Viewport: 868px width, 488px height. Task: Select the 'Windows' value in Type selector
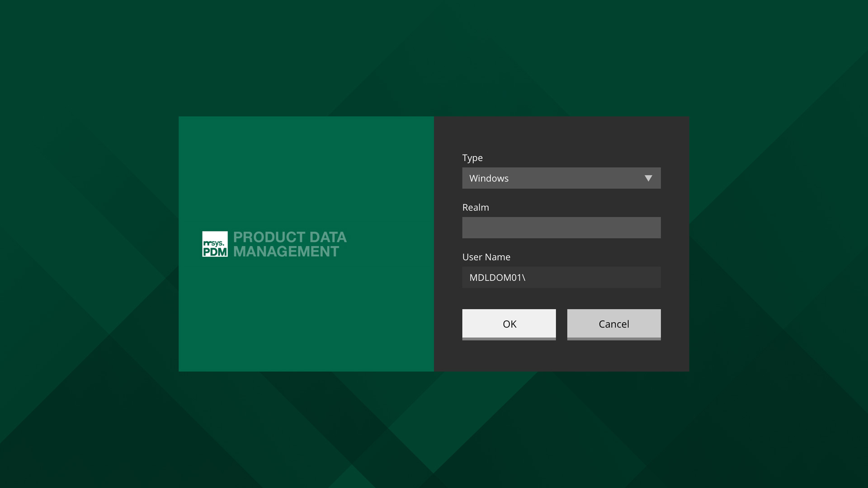[489, 178]
